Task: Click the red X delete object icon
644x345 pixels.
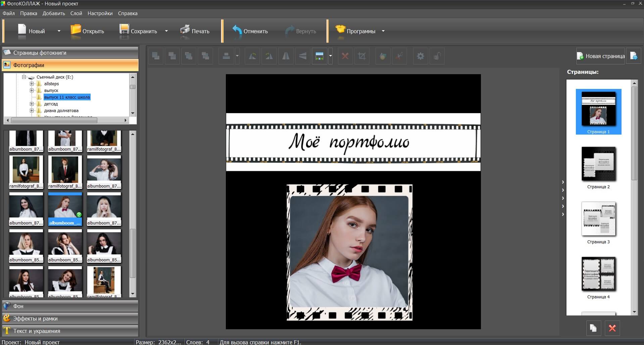Action: click(x=345, y=56)
